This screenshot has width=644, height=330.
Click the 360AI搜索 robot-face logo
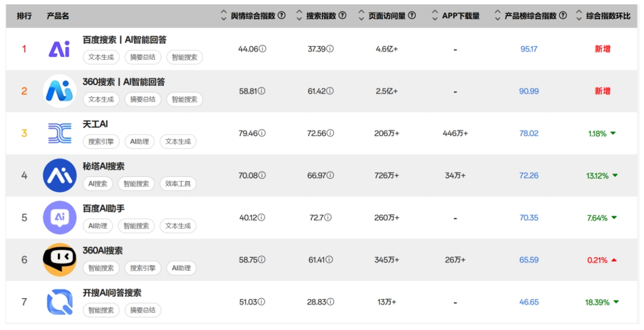point(60,255)
